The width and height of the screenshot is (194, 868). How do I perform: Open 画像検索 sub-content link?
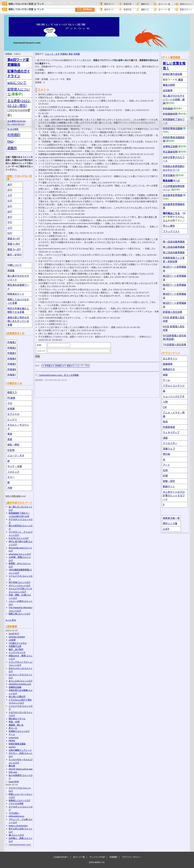coord(168,364)
